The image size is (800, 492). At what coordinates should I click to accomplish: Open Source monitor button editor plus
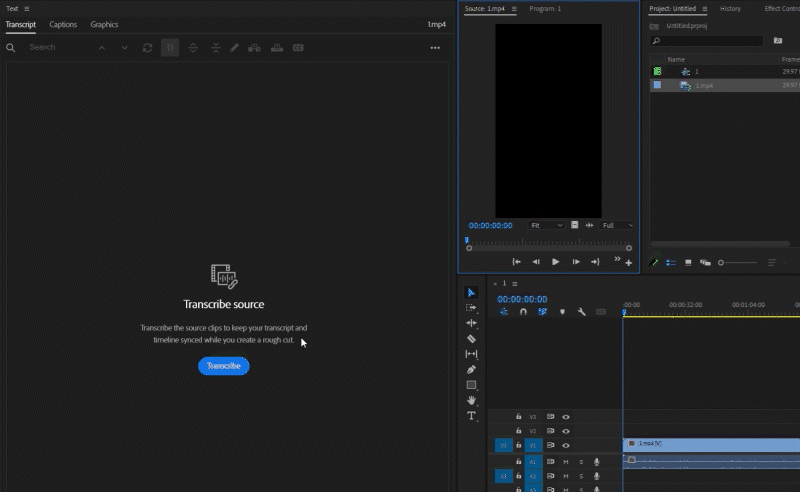click(x=629, y=263)
